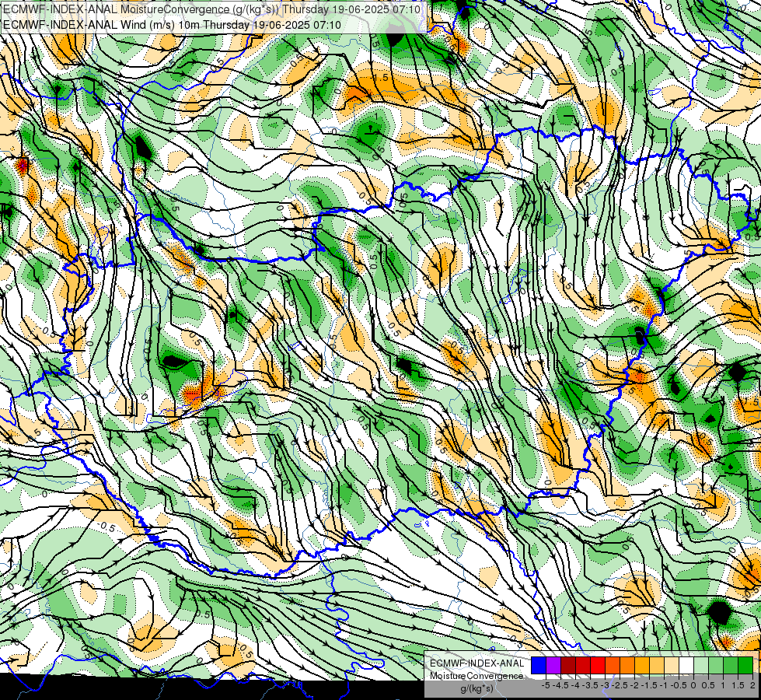
Task: Pick the amber legend swatch above -2 to -1.5
Action: [642, 665]
